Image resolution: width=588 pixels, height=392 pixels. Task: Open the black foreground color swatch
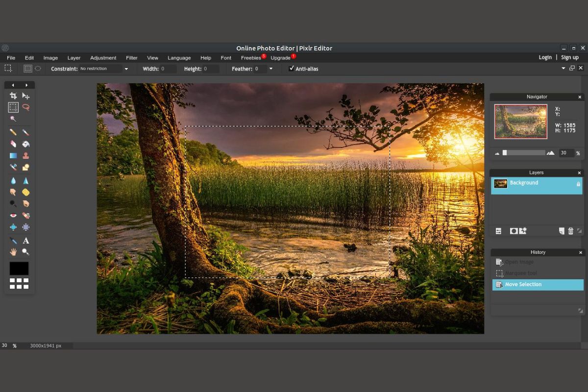point(19,269)
